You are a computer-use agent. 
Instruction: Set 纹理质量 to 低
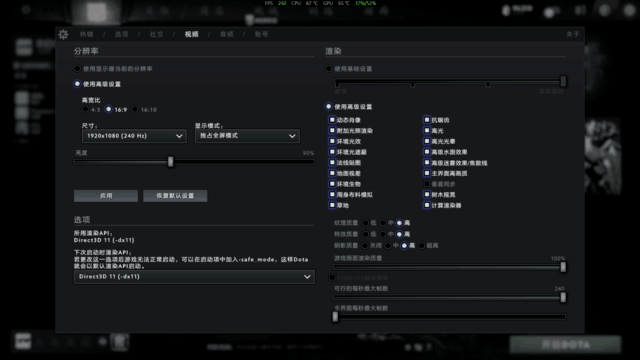coord(365,223)
